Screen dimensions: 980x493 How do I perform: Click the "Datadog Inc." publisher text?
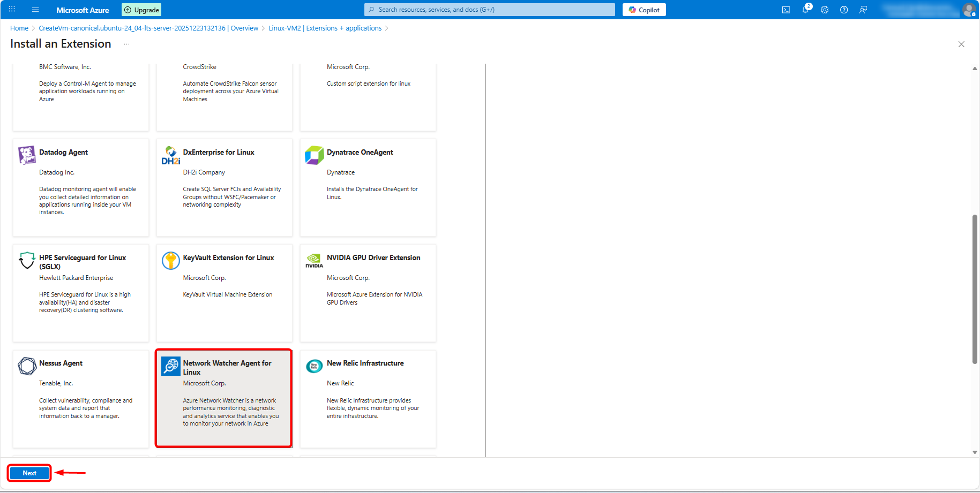coord(57,172)
